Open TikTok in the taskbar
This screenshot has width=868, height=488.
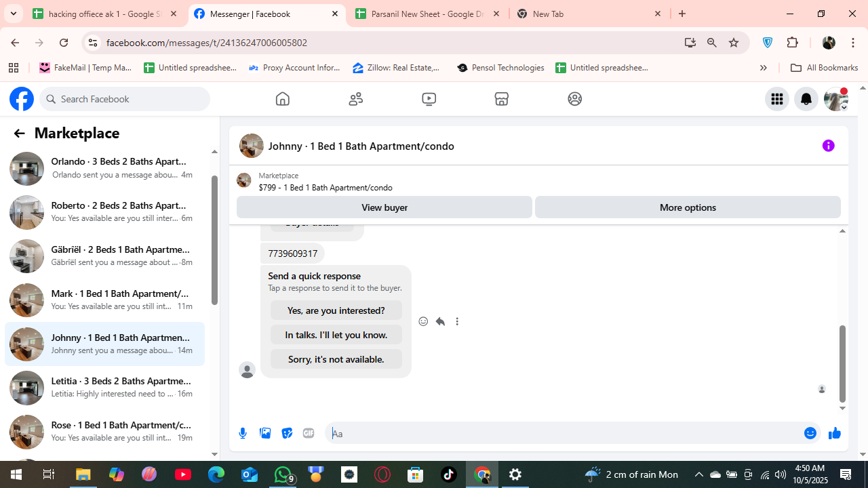449,474
